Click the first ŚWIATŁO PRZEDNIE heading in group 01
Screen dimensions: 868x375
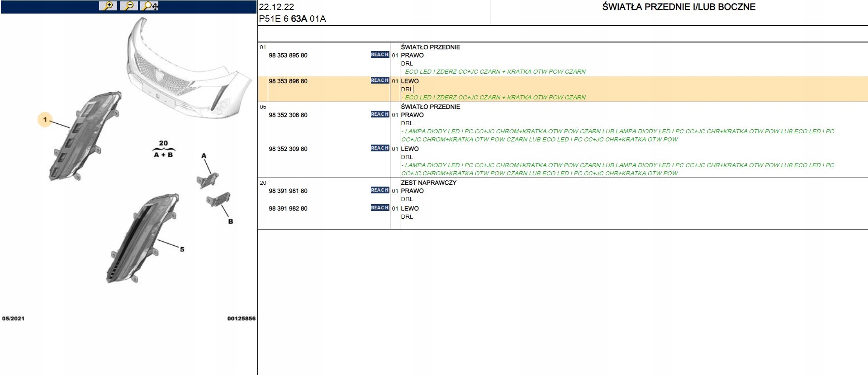(x=430, y=47)
